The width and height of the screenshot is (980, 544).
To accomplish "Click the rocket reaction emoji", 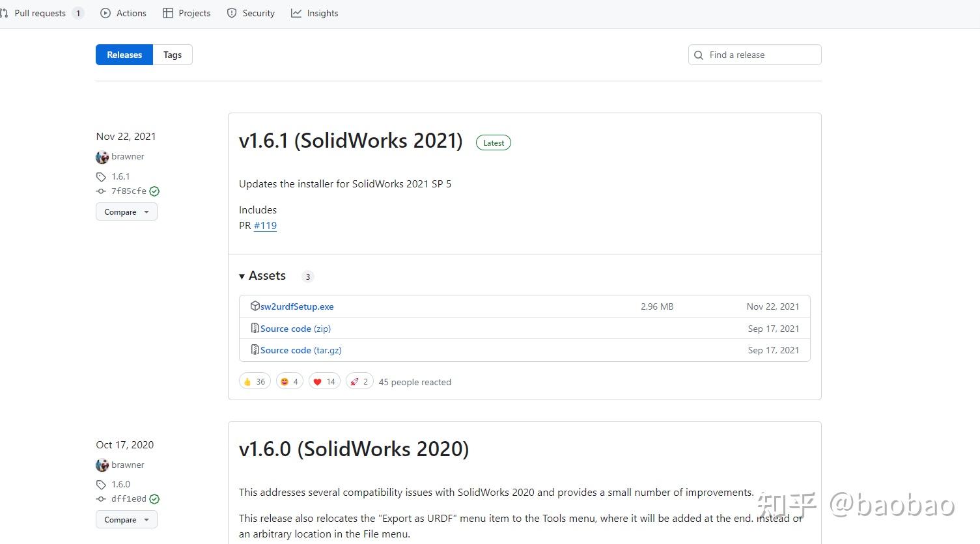I will pyautogui.click(x=354, y=382).
